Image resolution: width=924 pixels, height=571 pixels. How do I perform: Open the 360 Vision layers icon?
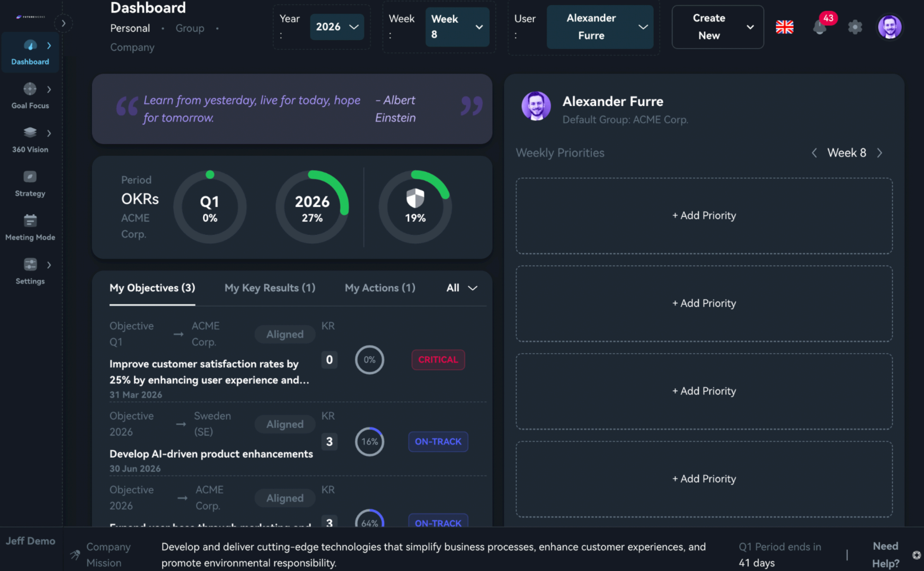tap(30, 132)
